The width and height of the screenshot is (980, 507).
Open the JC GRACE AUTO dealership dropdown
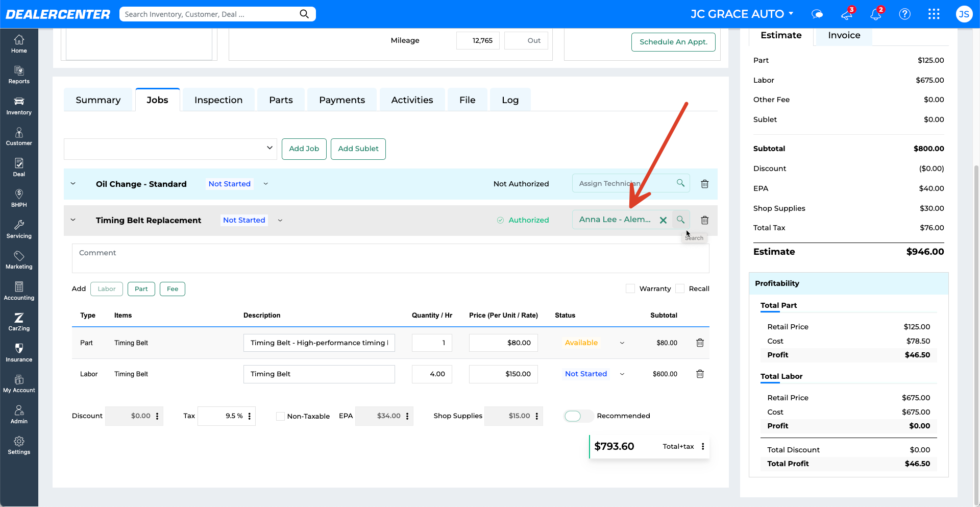(742, 14)
